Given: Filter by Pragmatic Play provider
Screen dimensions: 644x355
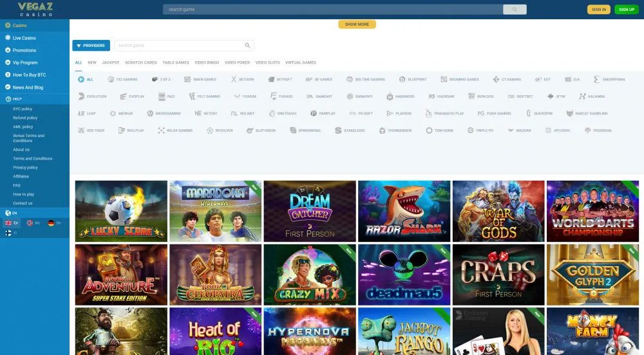Looking at the screenshot, I should [x=444, y=114].
